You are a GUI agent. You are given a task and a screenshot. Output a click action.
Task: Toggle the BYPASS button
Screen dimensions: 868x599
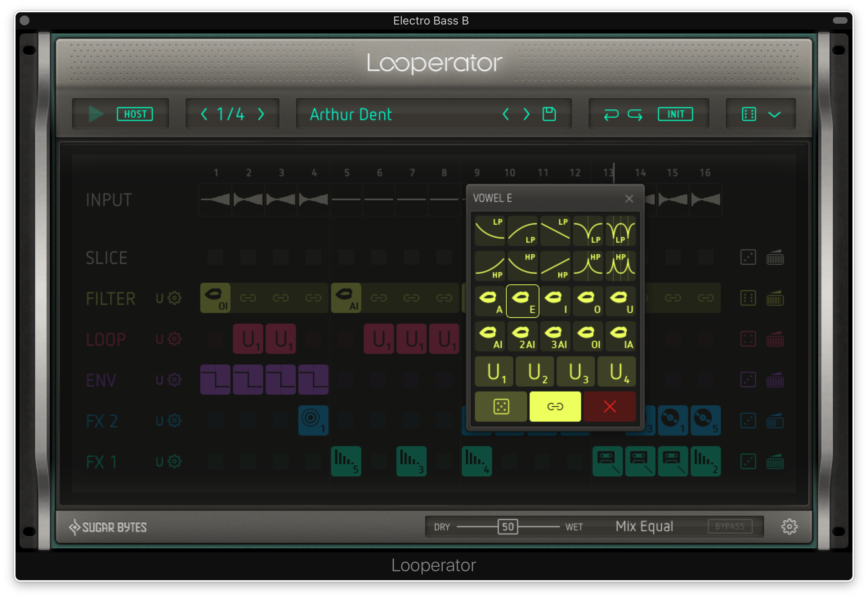pos(730,526)
